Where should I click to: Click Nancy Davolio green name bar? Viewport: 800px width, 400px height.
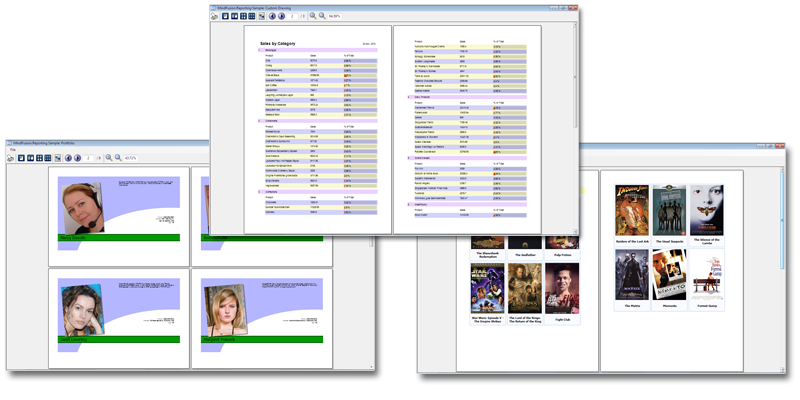pyautogui.click(x=119, y=237)
